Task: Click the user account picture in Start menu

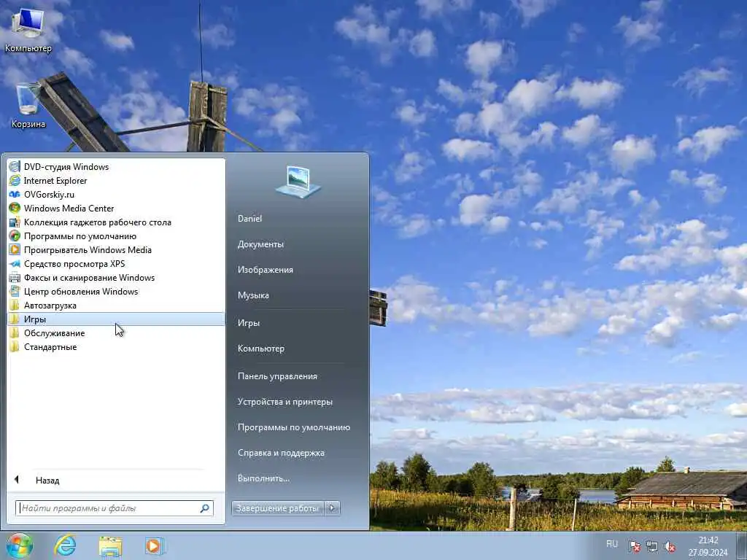Action: tap(298, 182)
